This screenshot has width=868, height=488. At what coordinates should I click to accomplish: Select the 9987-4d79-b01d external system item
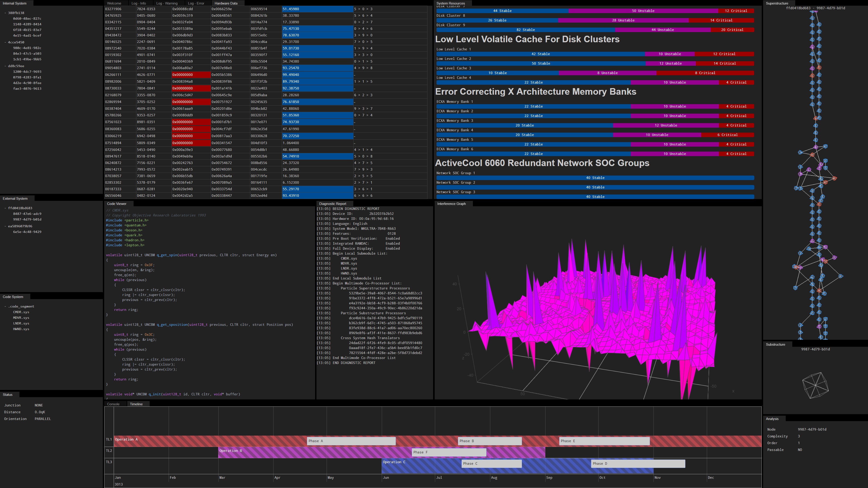27,220
